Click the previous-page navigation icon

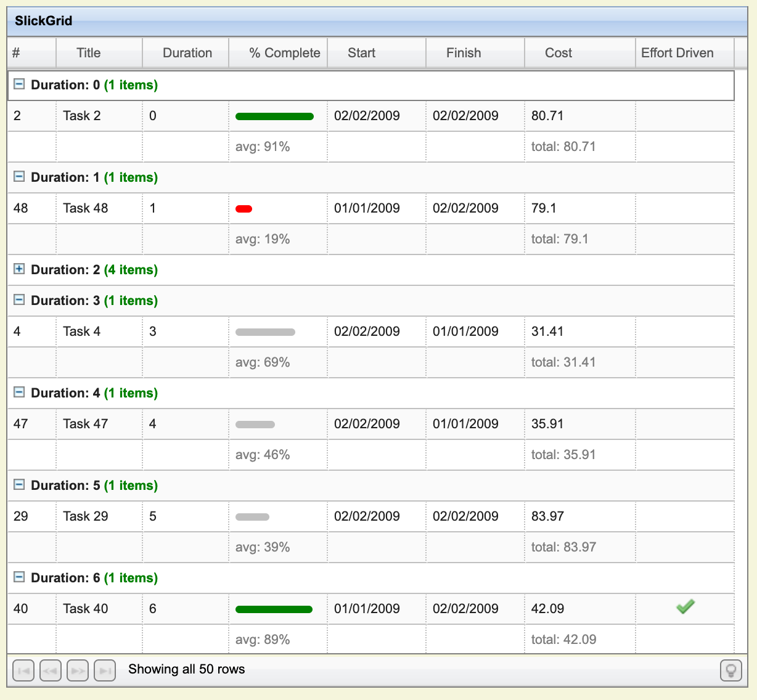click(50, 670)
